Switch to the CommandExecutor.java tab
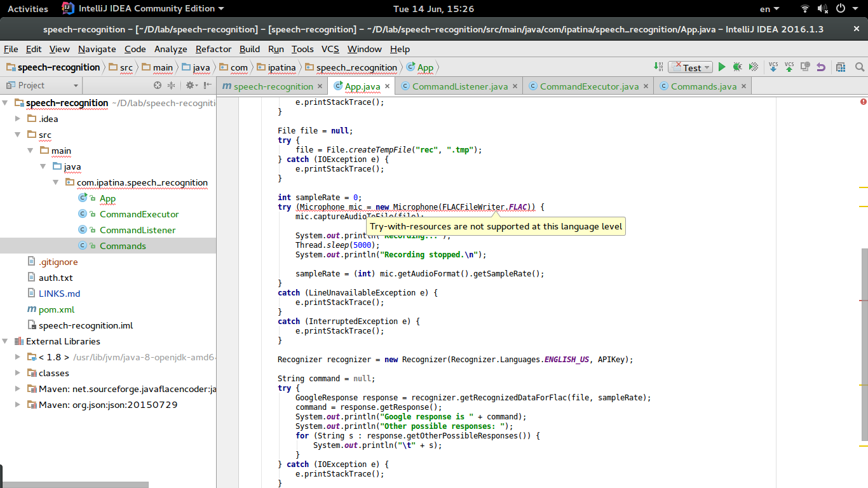 pos(589,86)
